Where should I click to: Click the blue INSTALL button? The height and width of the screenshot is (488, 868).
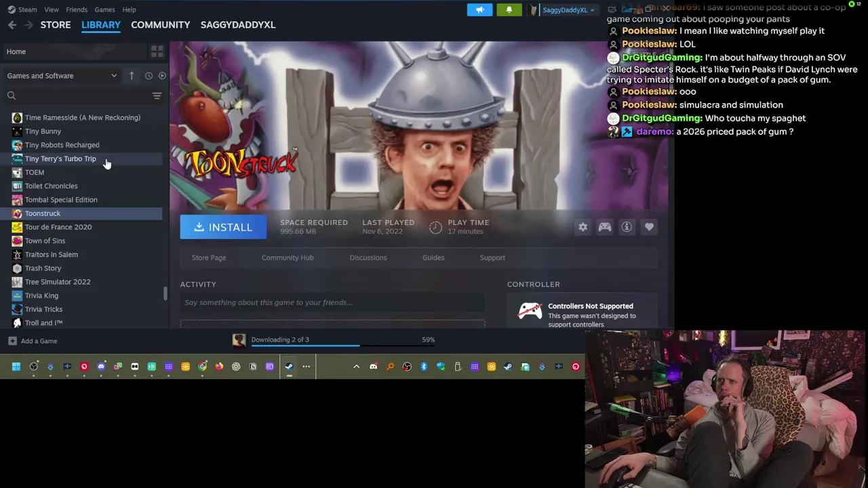(223, 227)
